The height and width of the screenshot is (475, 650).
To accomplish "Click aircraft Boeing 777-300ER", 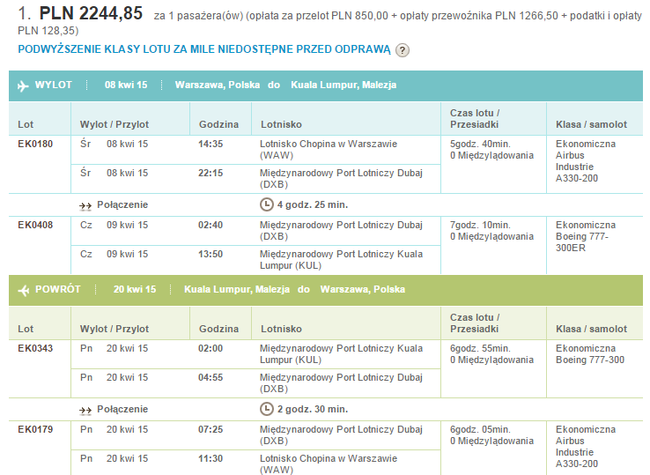I will [582, 242].
